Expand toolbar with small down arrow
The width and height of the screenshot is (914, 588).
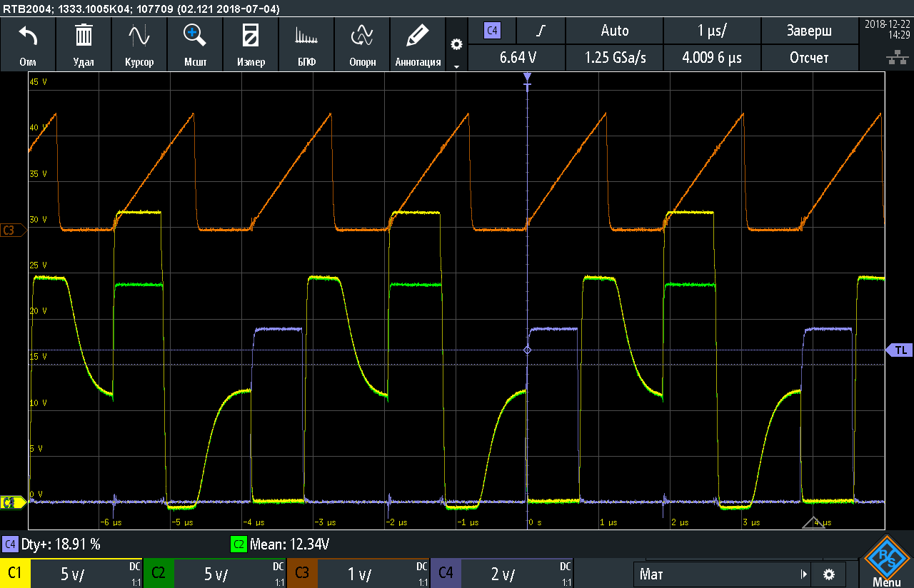pos(456,66)
